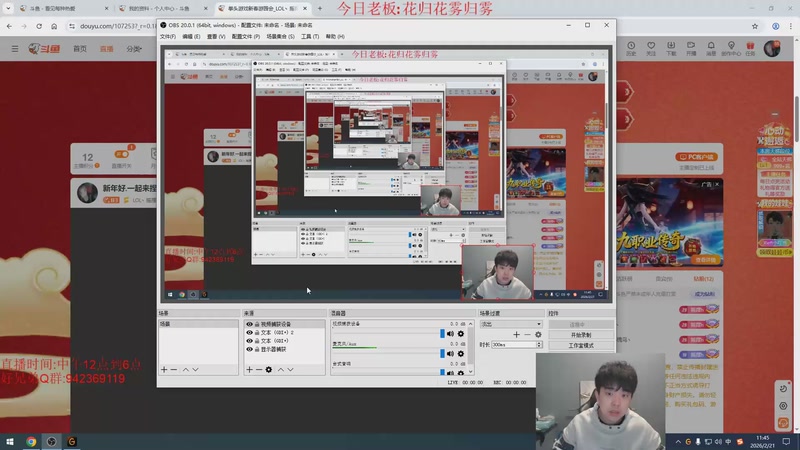Screen dimensions: 800x450
Task: Toggle visibility of 视频捕获设备 source
Action: [249, 324]
